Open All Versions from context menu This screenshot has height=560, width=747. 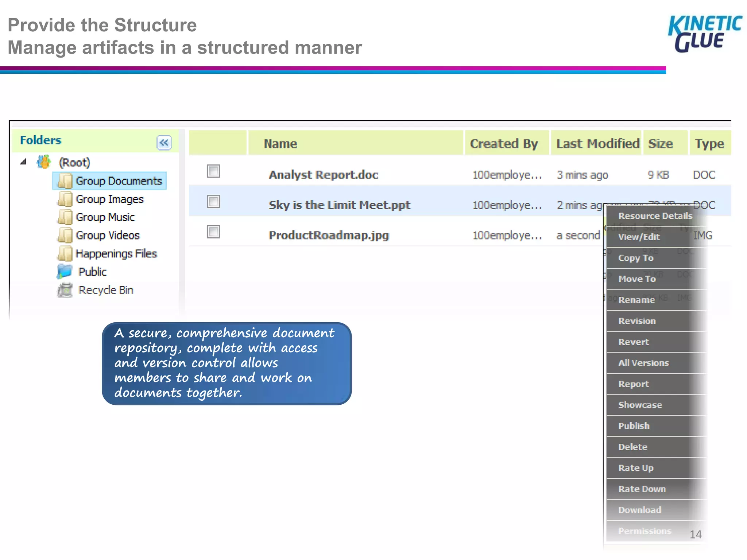point(656,363)
